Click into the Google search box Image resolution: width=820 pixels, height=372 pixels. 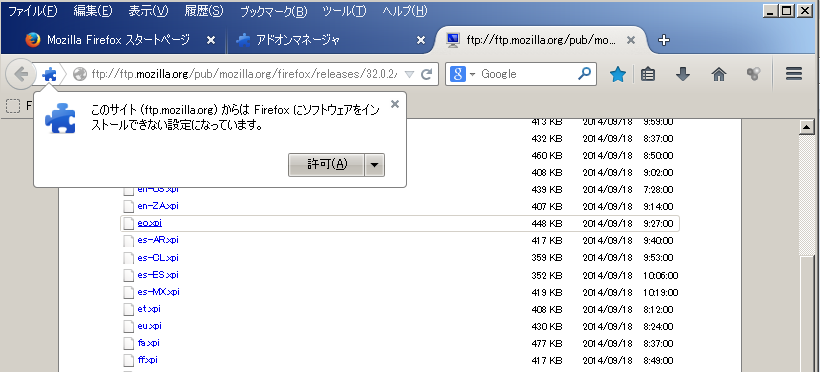[x=527, y=74]
